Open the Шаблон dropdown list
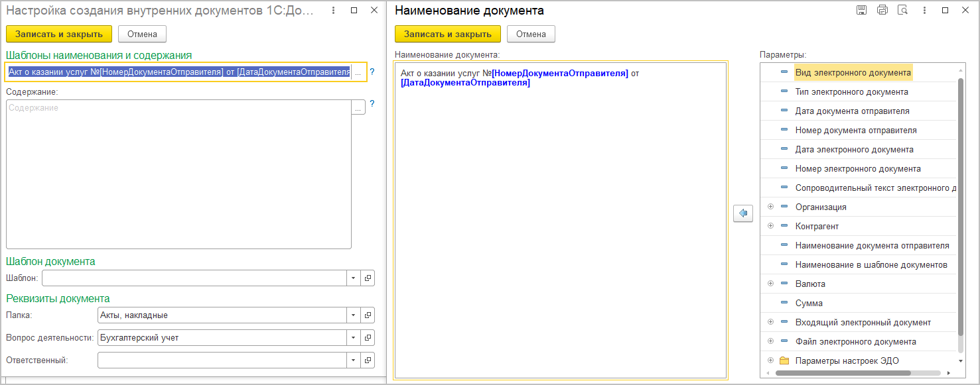This screenshot has height=385, width=980. coord(354,278)
